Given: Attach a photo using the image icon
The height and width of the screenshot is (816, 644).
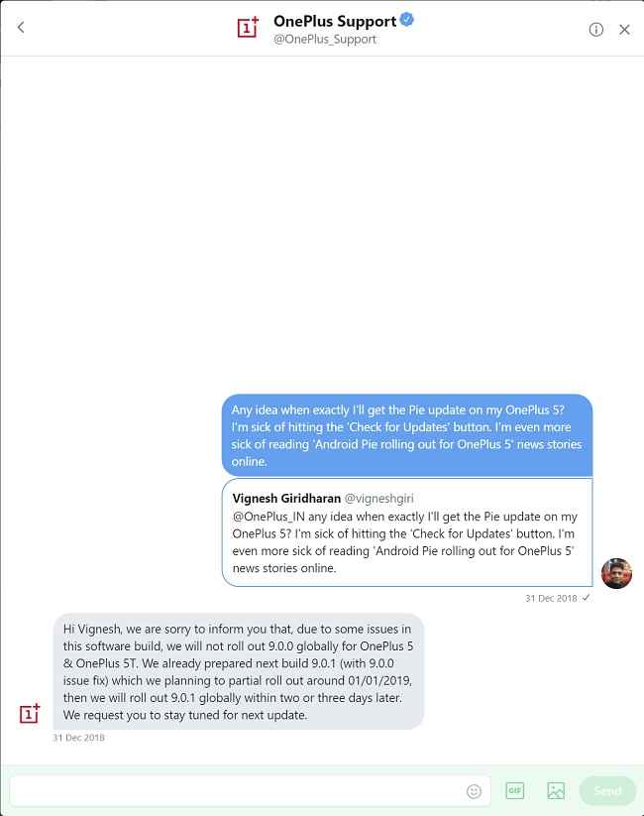Looking at the screenshot, I should coord(556,790).
